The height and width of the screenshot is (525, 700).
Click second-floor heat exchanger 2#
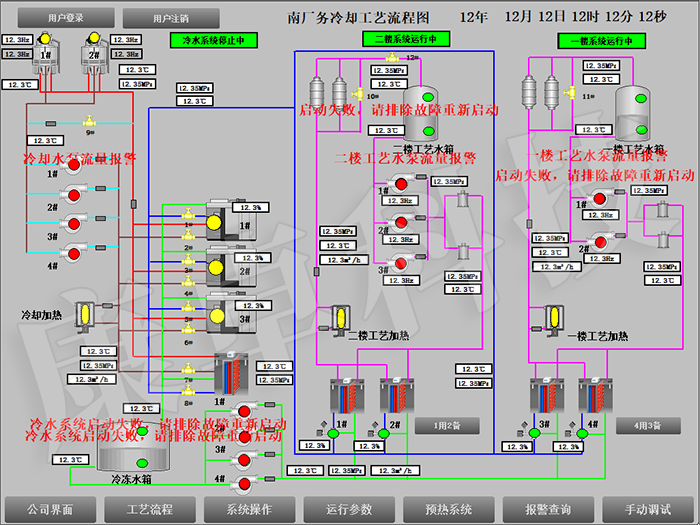point(397,396)
